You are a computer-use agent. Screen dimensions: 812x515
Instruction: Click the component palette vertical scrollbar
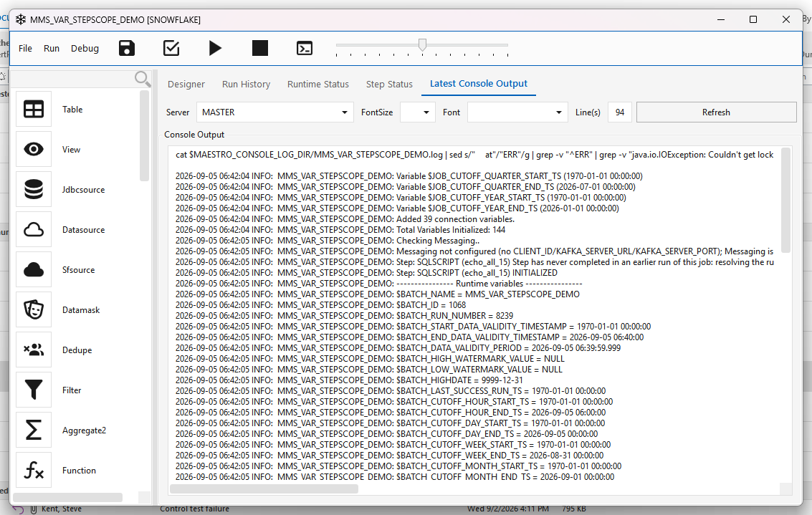(x=144, y=135)
